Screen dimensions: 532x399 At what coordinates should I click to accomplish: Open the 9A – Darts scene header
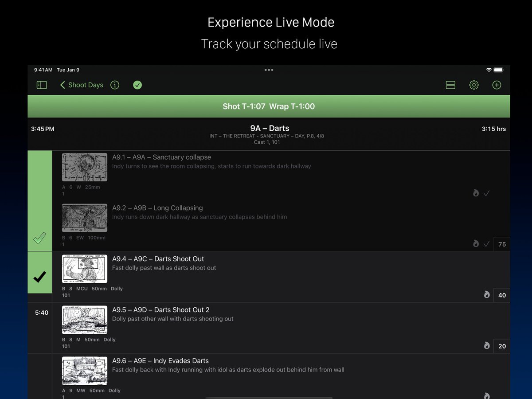(x=270, y=129)
